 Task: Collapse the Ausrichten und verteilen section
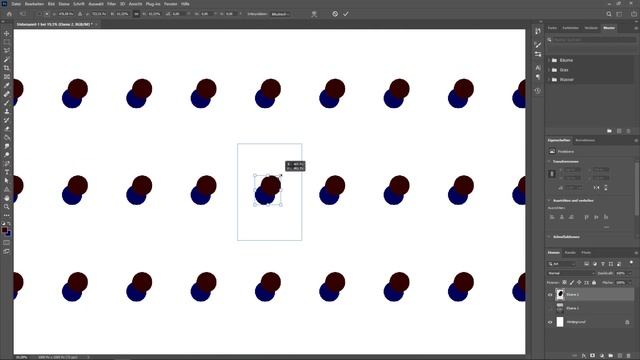[x=549, y=200]
